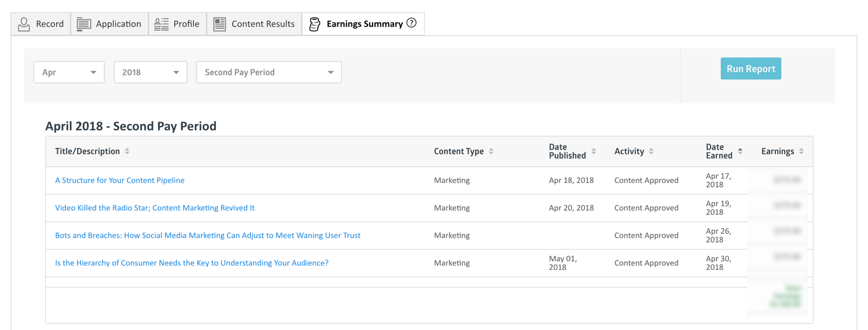The height and width of the screenshot is (330, 868).
Task: Switch to the Content Results tab
Action: pyautogui.click(x=254, y=24)
